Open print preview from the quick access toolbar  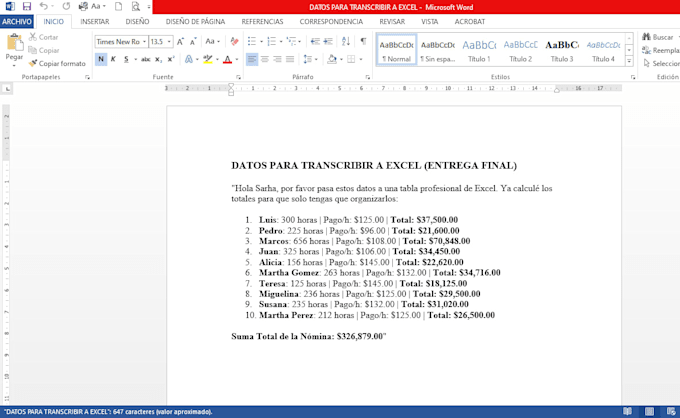(x=136, y=7)
